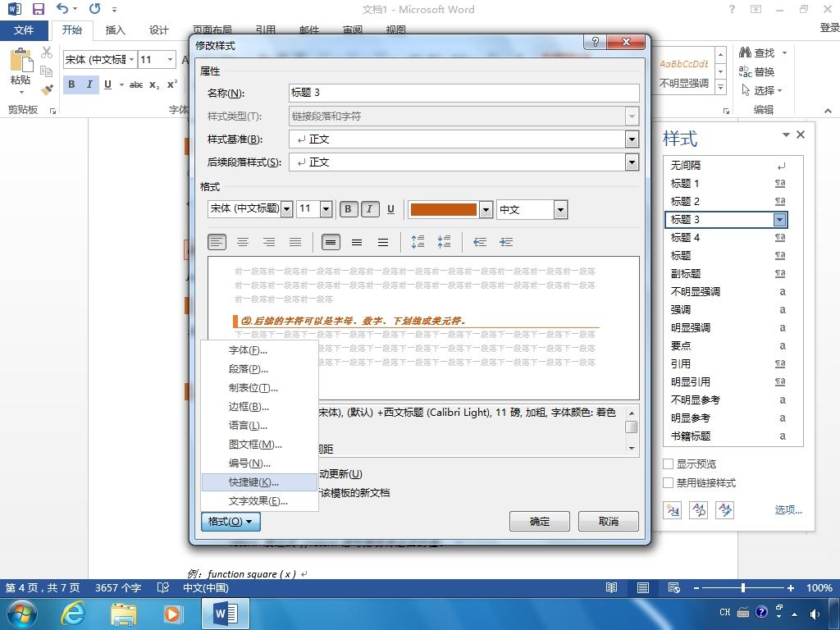Click the Format Painter brush icon

click(x=47, y=89)
